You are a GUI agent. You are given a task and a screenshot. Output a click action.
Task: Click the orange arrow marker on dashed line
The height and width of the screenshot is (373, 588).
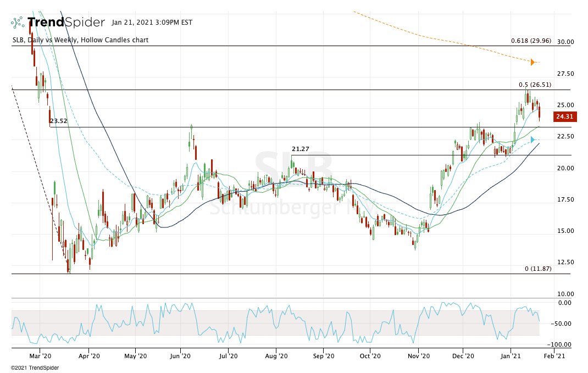click(x=532, y=62)
